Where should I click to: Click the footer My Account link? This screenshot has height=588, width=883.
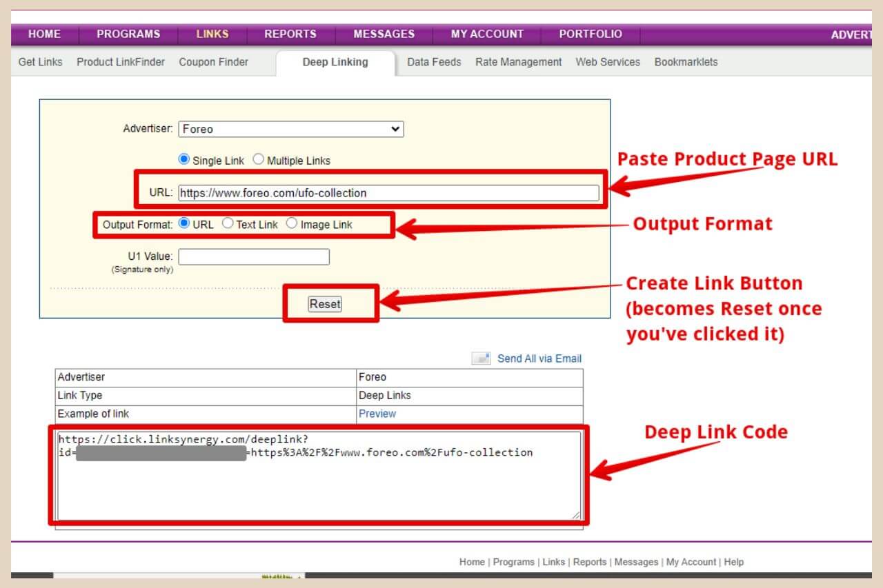[x=691, y=562]
